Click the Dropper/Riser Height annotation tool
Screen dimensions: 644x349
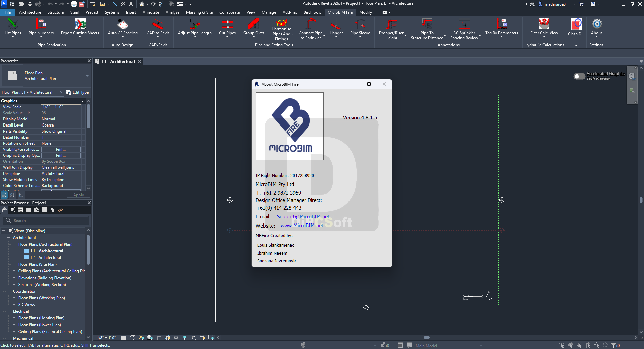tap(391, 29)
